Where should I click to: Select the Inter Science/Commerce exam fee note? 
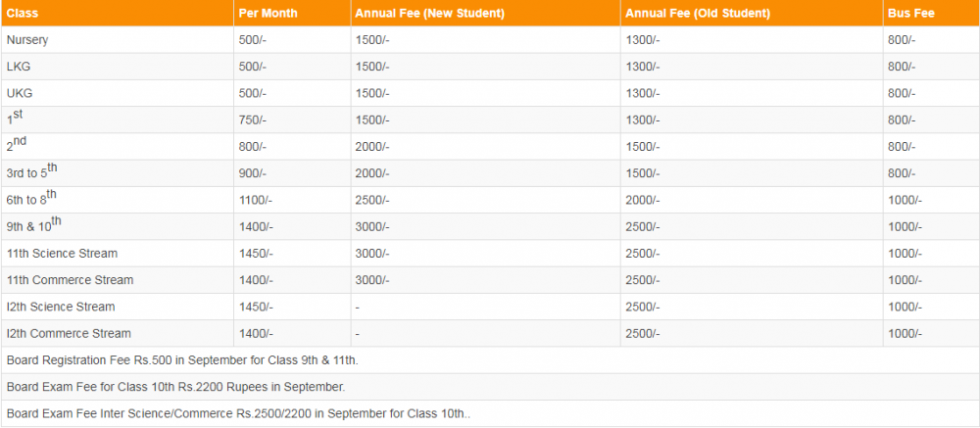coord(238,413)
